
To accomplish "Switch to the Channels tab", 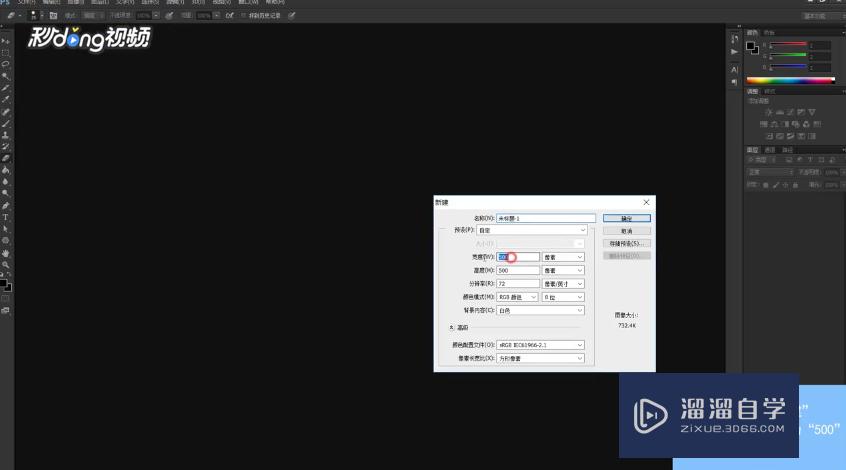I will pyautogui.click(x=770, y=150).
